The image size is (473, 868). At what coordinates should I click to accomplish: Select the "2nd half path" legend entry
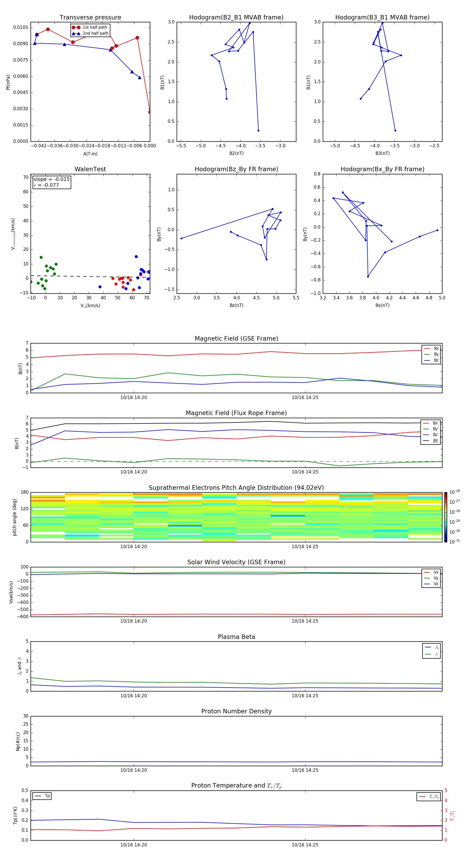point(90,33)
